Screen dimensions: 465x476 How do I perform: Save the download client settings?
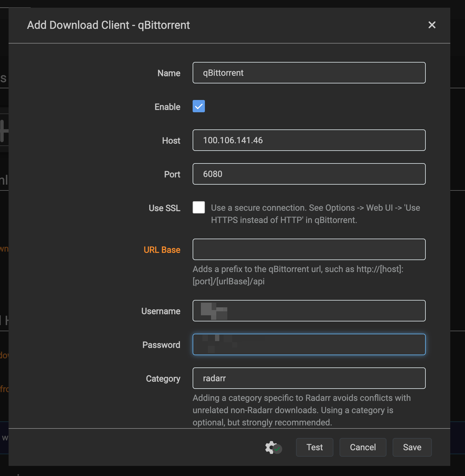coord(412,447)
